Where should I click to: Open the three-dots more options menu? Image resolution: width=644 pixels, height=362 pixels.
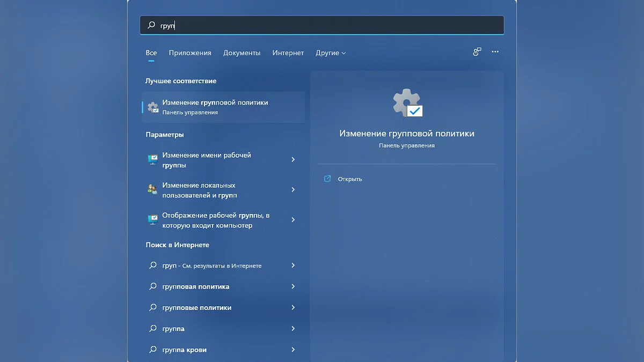coord(495,52)
